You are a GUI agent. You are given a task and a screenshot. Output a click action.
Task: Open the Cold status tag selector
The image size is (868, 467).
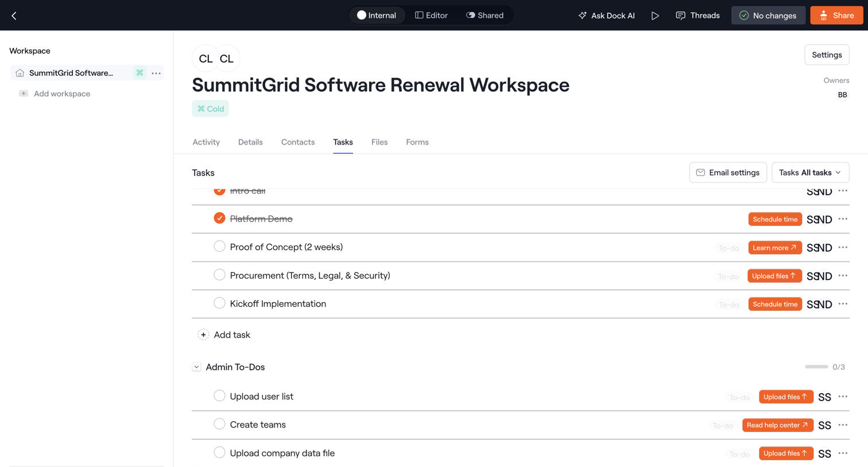pos(210,108)
